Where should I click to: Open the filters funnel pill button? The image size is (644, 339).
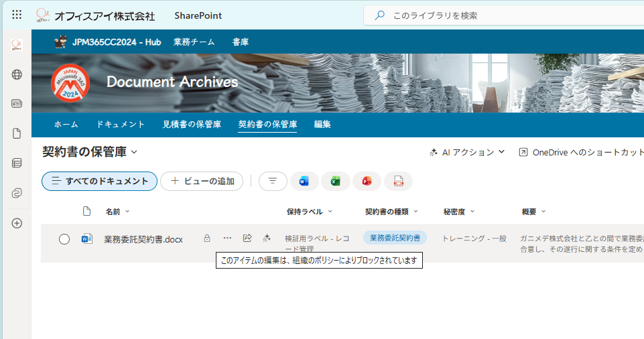click(x=273, y=181)
